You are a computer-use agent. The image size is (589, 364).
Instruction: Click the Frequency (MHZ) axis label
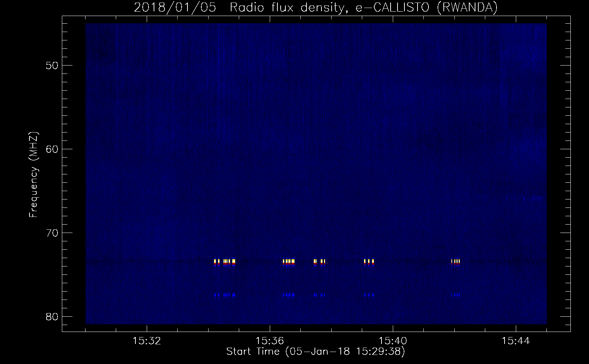point(33,175)
